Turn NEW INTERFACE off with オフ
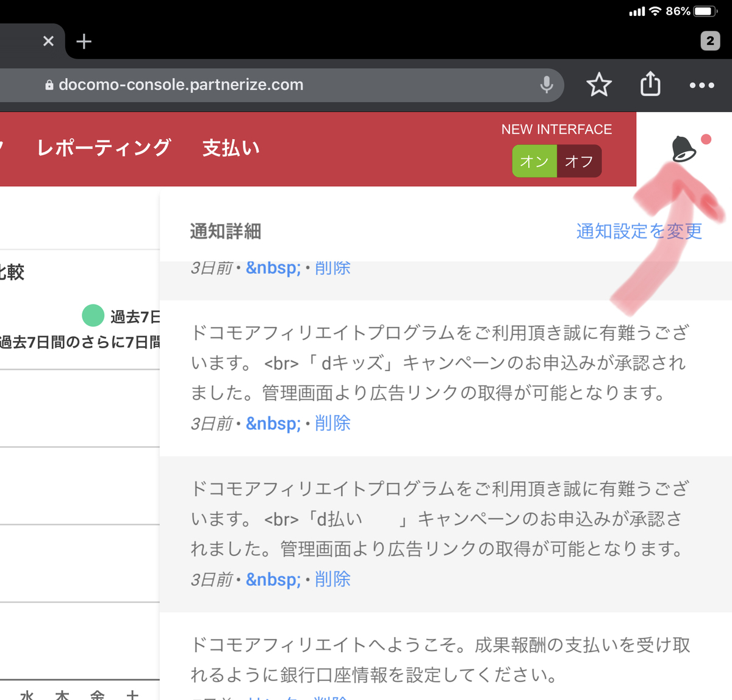Viewport: 732px width, 700px height. coord(579,161)
